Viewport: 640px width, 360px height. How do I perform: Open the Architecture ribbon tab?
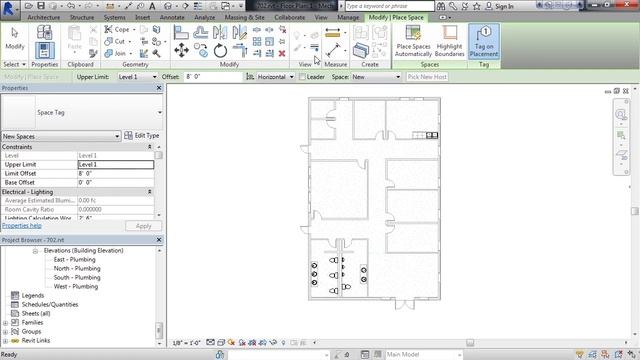click(44, 18)
